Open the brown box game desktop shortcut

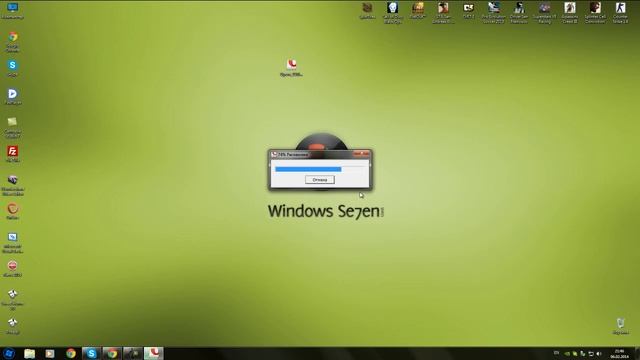coord(367,11)
